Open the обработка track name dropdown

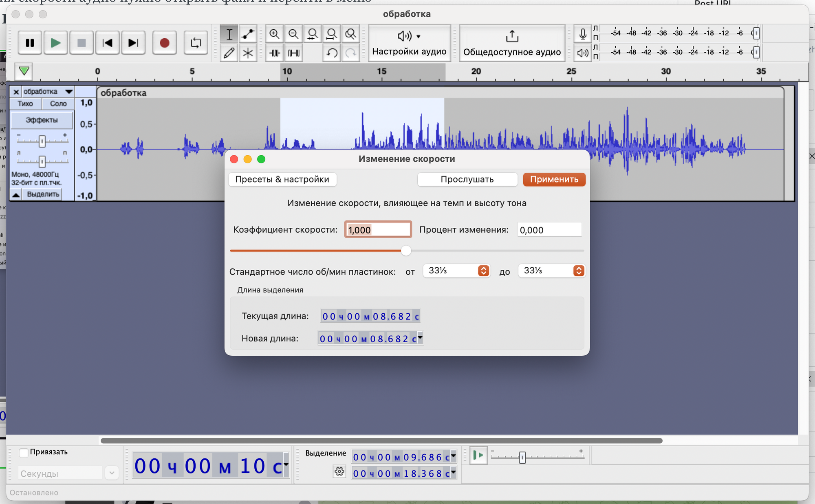click(68, 92)
